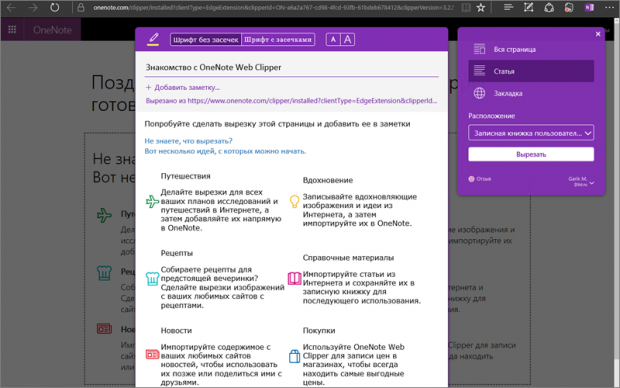This screenshot has width=620, height=388.
Task: Expand the user account chevron Garik M.
Action: [592, 183]
